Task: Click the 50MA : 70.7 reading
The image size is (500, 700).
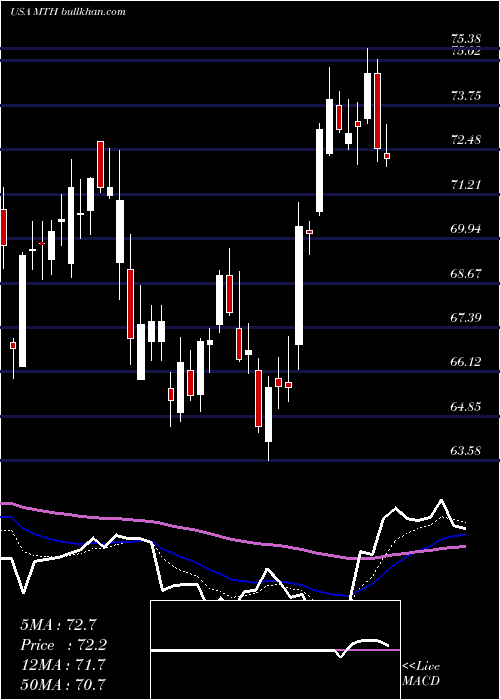Action: 63,684
